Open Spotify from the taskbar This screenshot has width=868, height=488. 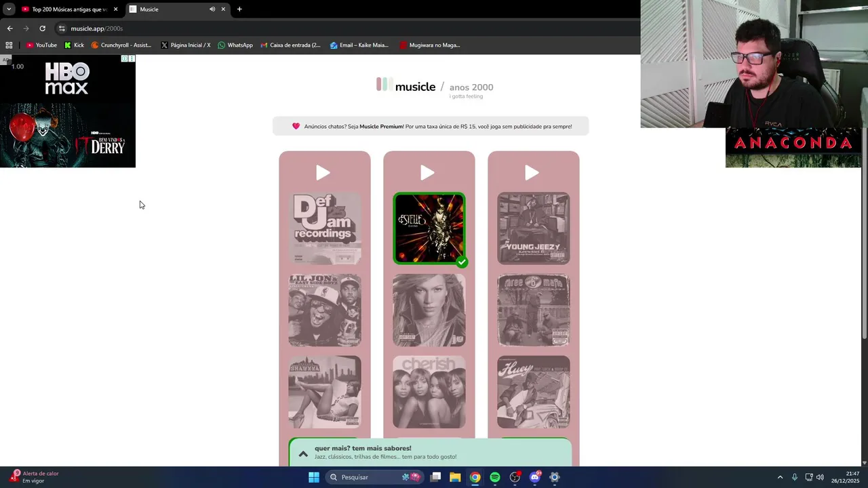coord(495,477)
